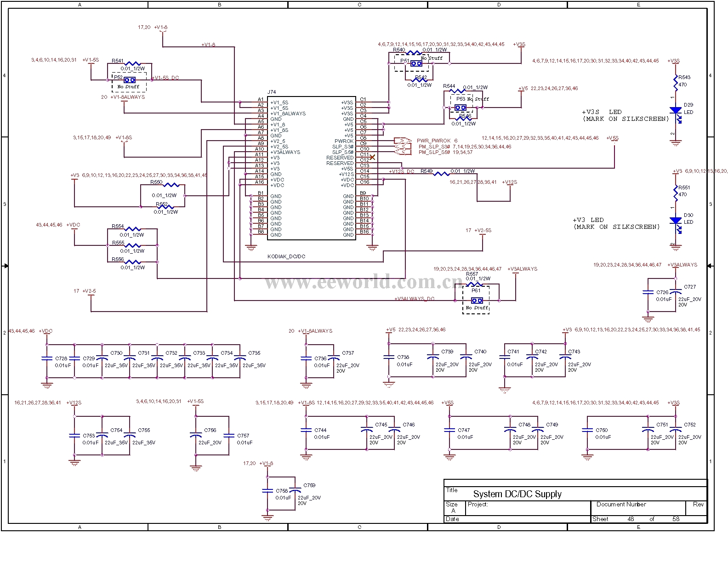This screenshot has width=728, height=562.
Task: Select the +V12S_DC net label
Action: pyautogui.click(x=402, y=171)
